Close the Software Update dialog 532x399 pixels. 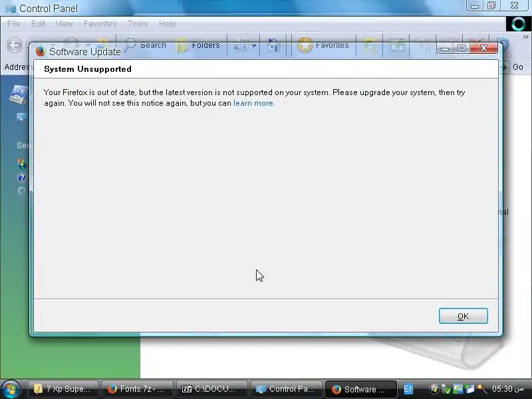(x=484, y=48)
